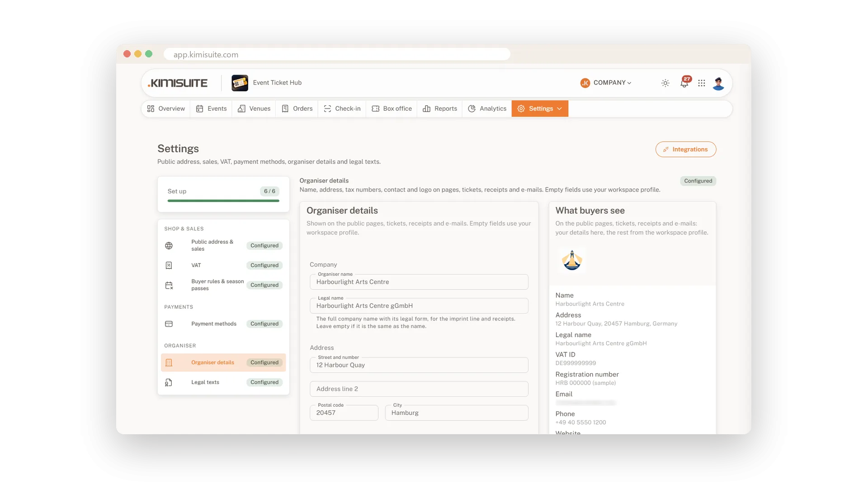Switch to the Box office tab
This screenshot has width=868, height=488.
point(392,109)
